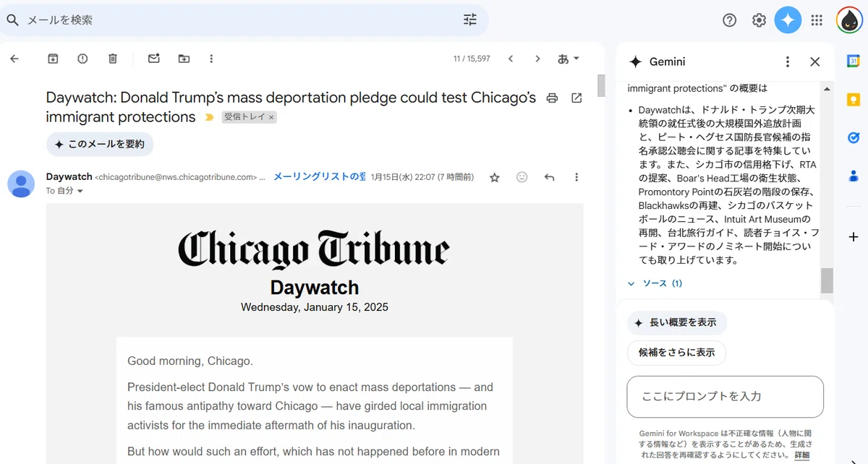Open Google Keep side panel icon
Image resolution: width=868 pixels, height=464 pixels.
(854, 100)
